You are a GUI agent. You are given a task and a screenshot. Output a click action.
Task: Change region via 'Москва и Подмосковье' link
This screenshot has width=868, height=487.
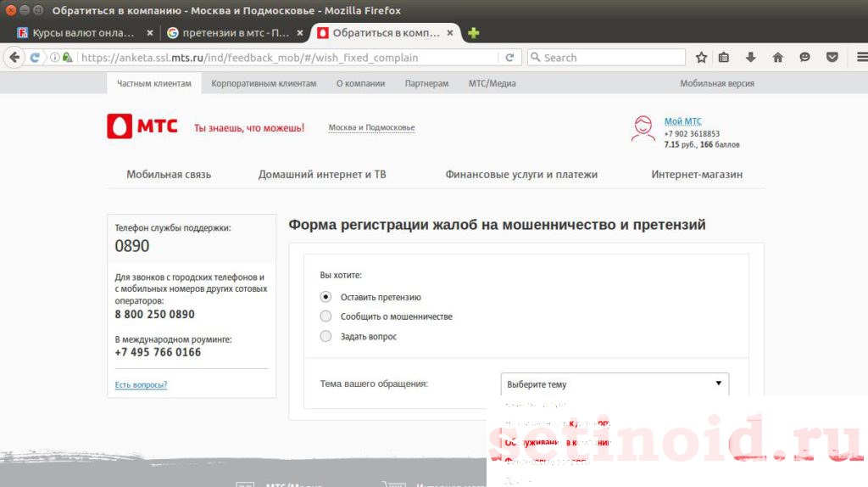(371, 127)
